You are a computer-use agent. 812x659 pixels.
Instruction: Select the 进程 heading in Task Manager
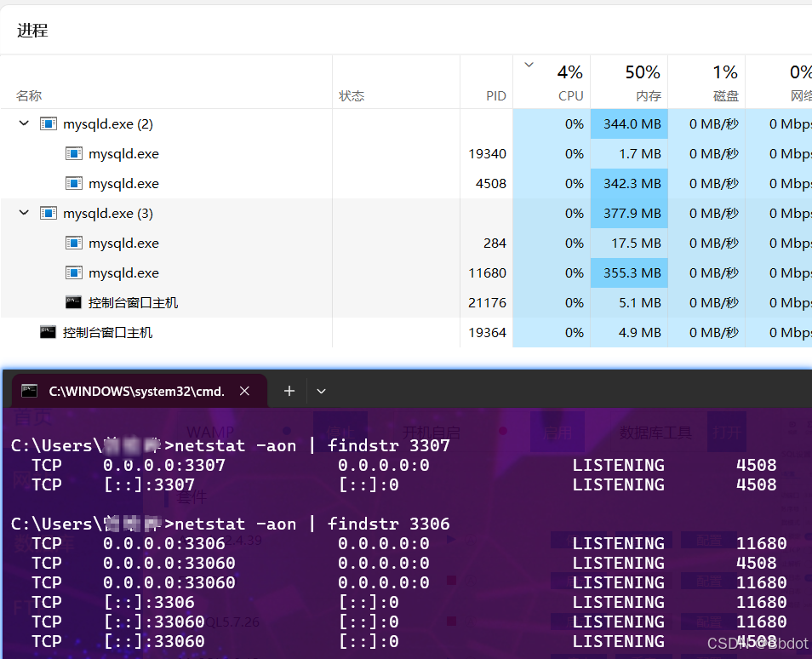pyautogui.click(x=31, y=30)
